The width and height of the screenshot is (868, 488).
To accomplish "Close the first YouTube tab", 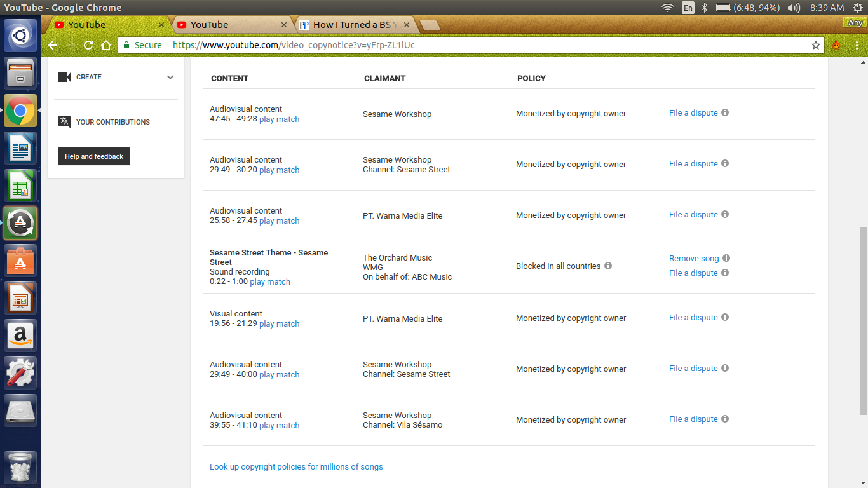I will pos(161,25).
